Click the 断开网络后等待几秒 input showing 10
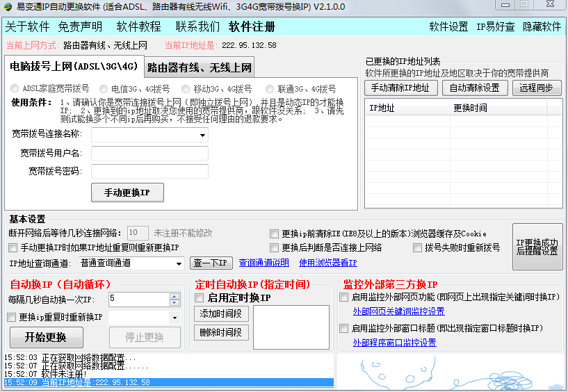 138,233
